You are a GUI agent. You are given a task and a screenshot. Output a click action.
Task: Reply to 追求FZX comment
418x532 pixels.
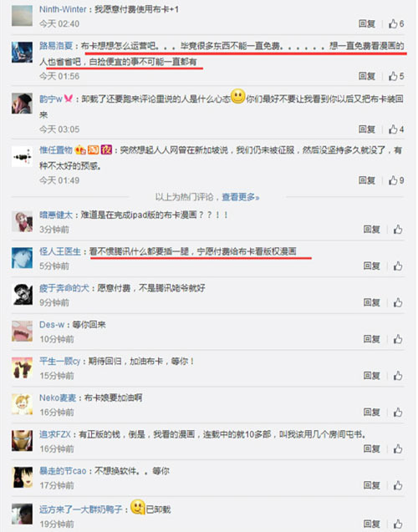371,448
